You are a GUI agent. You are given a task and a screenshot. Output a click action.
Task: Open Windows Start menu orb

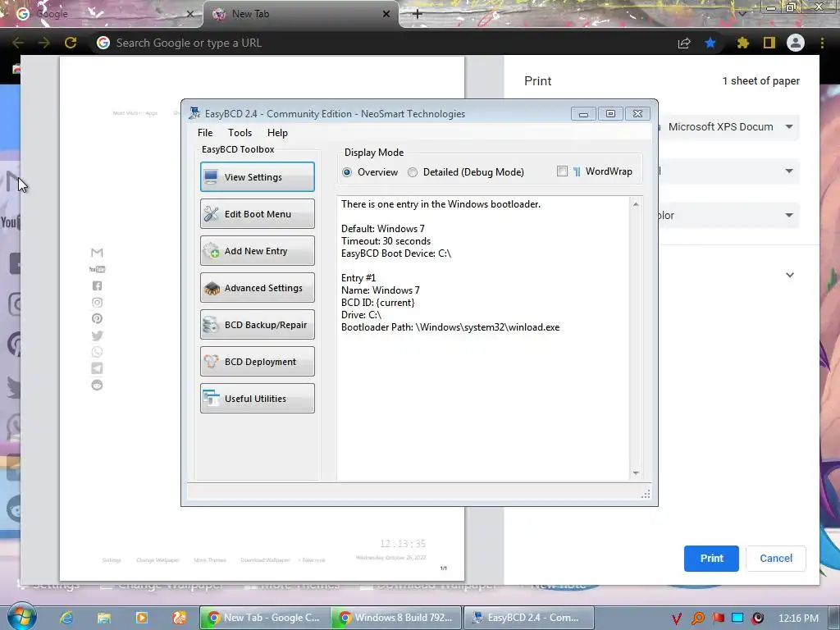pos(21,617)
